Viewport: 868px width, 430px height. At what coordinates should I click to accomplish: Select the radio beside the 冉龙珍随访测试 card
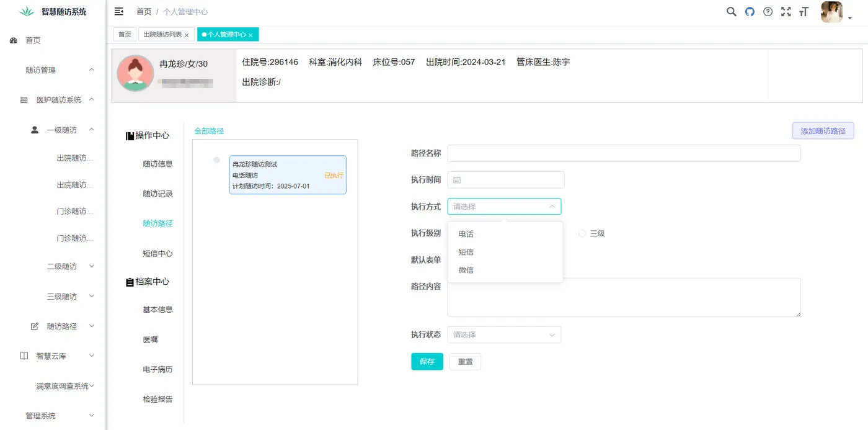click(x=216, y=159)
